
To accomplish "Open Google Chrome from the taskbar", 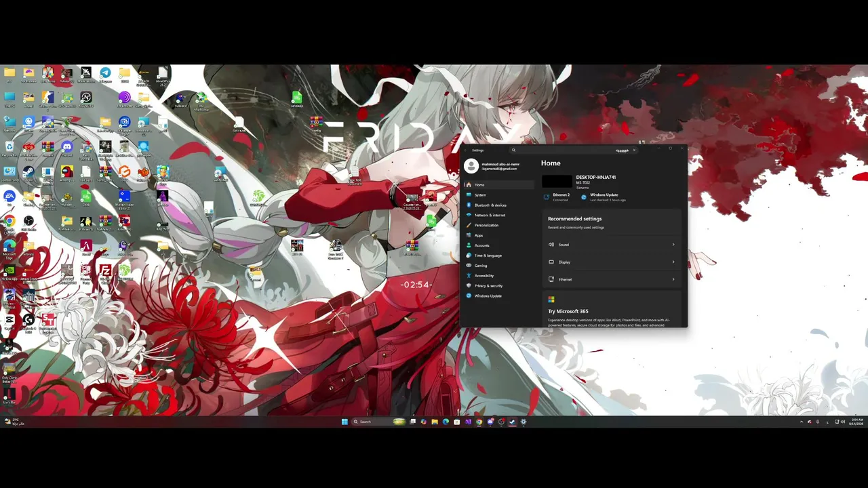I will click(x=479, y=422).
